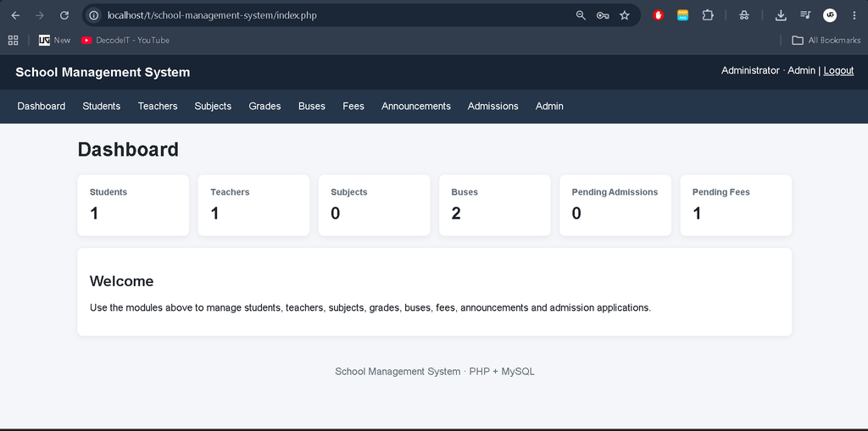Screen dimensions: 868x431
Task: Click the School Management System header title
Action: (x=103, y=73)
